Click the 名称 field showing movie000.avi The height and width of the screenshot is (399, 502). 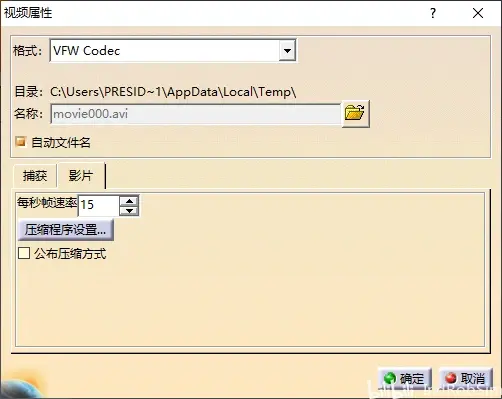tap(195, 114)
